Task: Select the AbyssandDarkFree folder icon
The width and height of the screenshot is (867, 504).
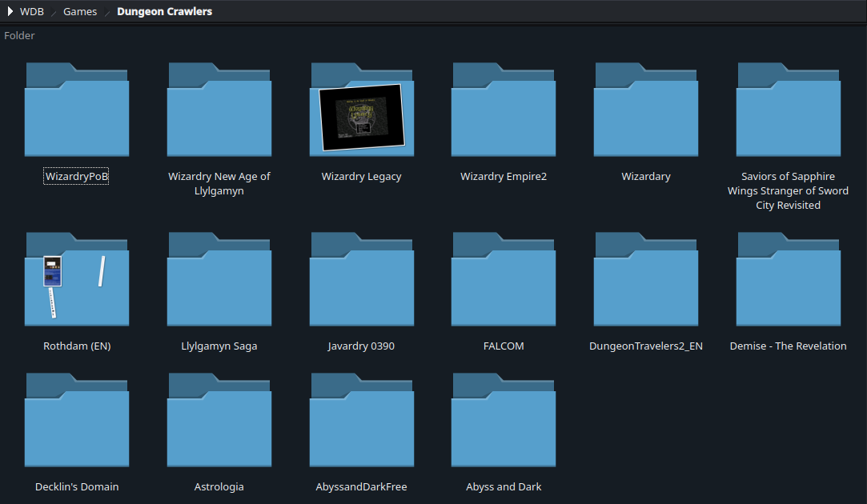Action: click(362, 420)
